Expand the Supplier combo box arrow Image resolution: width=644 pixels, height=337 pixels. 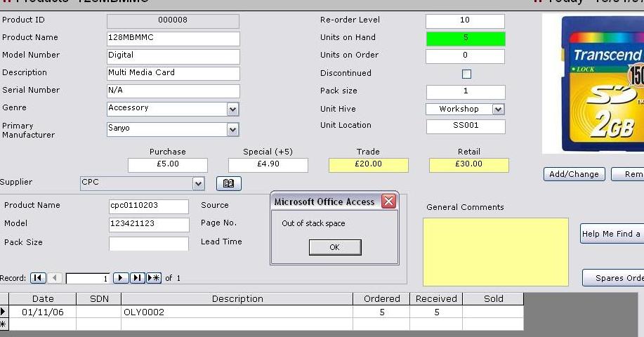pos(198,183)
